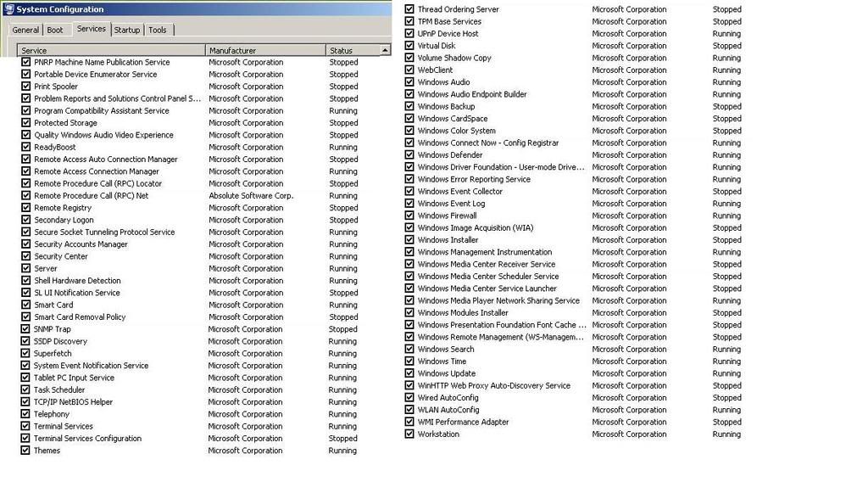Select the Telephony service row
The height and width of the screenshot is (504, 868).
(189, 414)
